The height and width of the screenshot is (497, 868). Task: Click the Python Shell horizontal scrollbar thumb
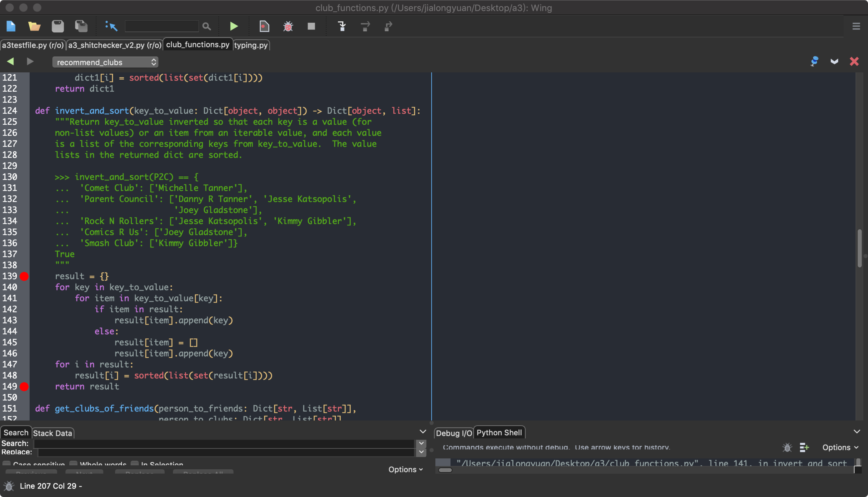click(445, 470)
